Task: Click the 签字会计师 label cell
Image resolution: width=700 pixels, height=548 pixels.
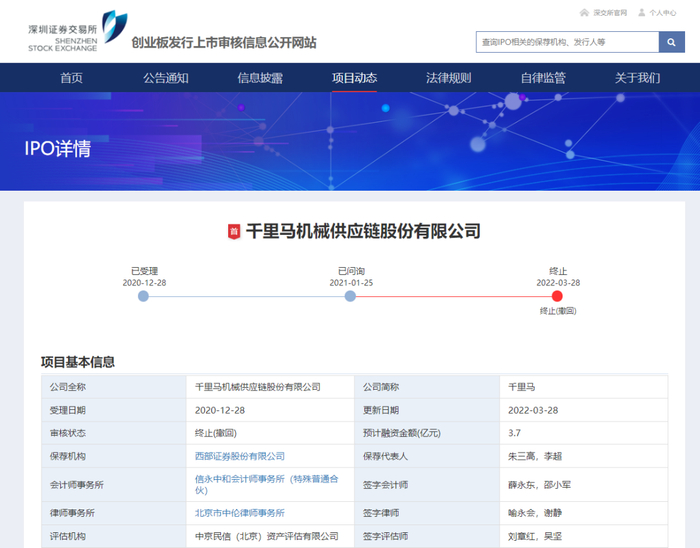Action: [x=427, y=485]
